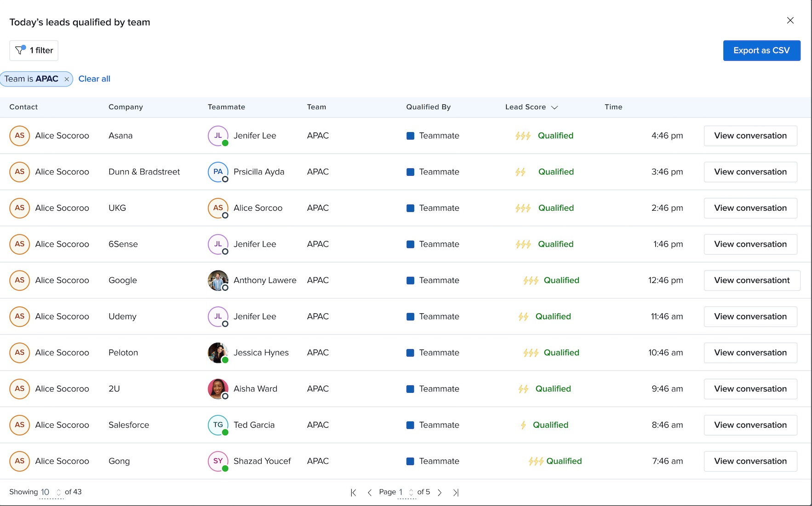Image resolution: width=812 pixels, height=506 pixels.
Task: Close the leads qualified dialog
Action: click(x=790, y=20)
